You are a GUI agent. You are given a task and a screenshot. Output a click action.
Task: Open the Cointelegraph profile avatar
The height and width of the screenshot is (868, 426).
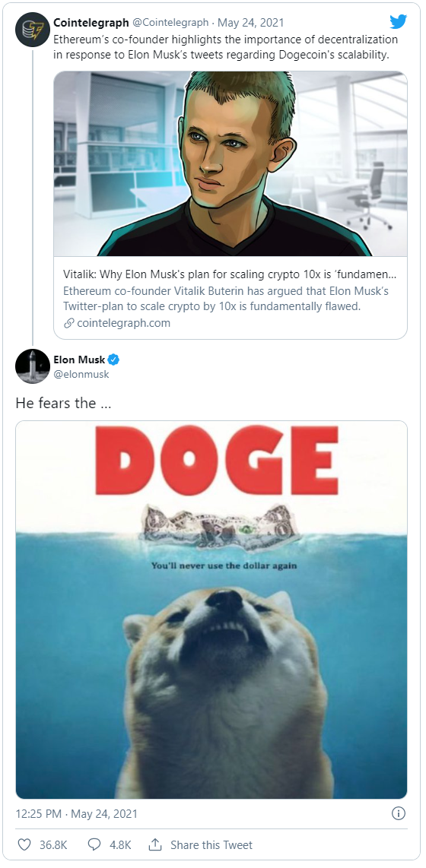coord(33,30)
